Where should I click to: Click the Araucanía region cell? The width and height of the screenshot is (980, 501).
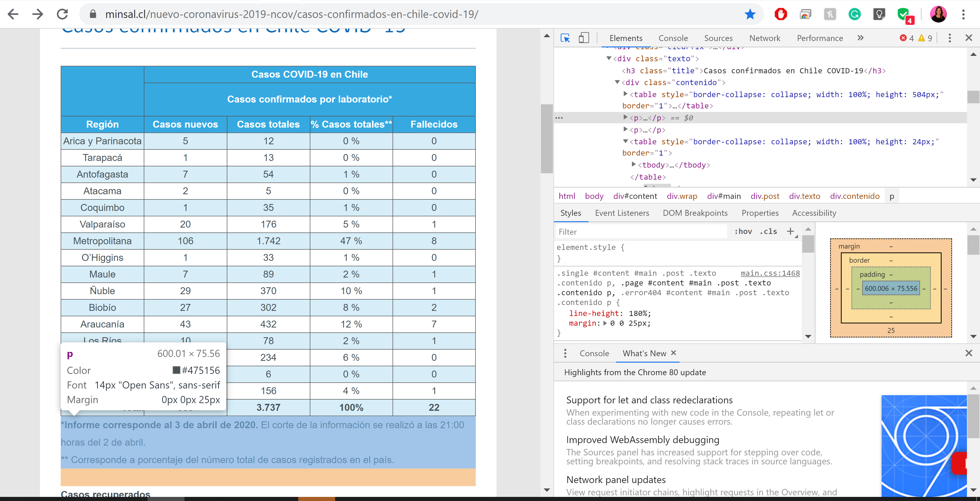pos(102,324)
